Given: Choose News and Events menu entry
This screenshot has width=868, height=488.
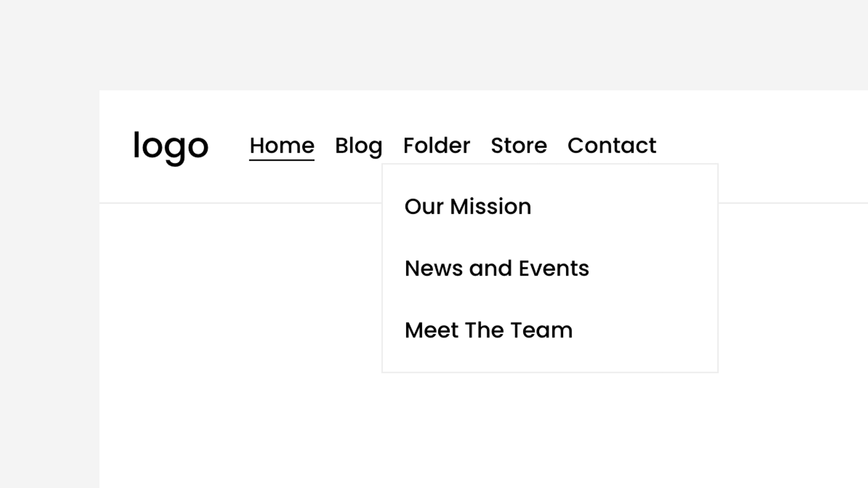Looking at the screenshot, I should coord(497,268).
